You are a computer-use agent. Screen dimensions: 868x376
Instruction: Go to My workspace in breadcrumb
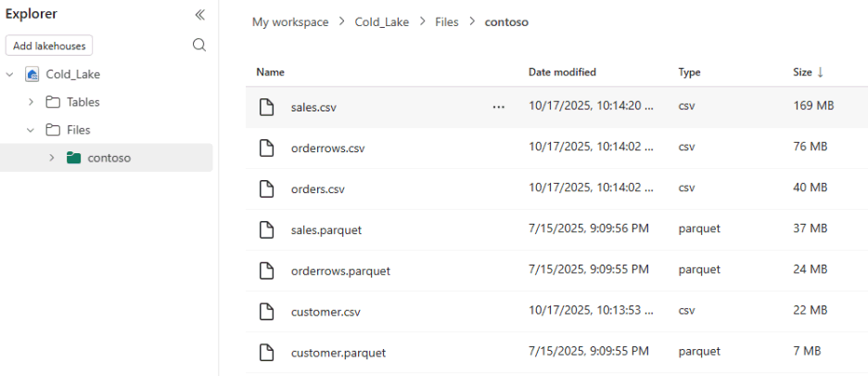pyautogui.click(x=290, y=22)
